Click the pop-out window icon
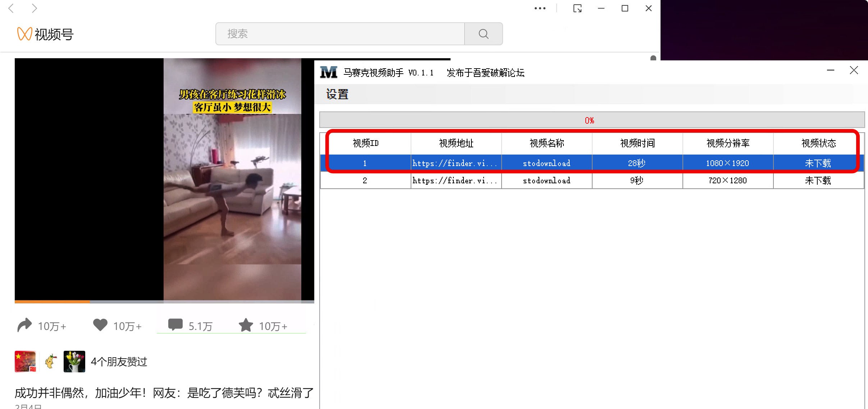Image resolution: width=868 pixels, height=409 pixels. click(577, 8)
